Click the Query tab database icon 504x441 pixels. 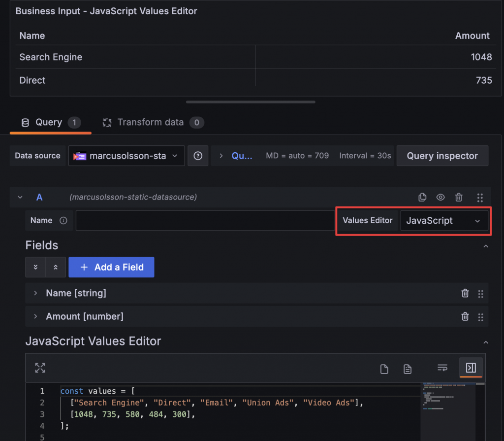point(25,123)
